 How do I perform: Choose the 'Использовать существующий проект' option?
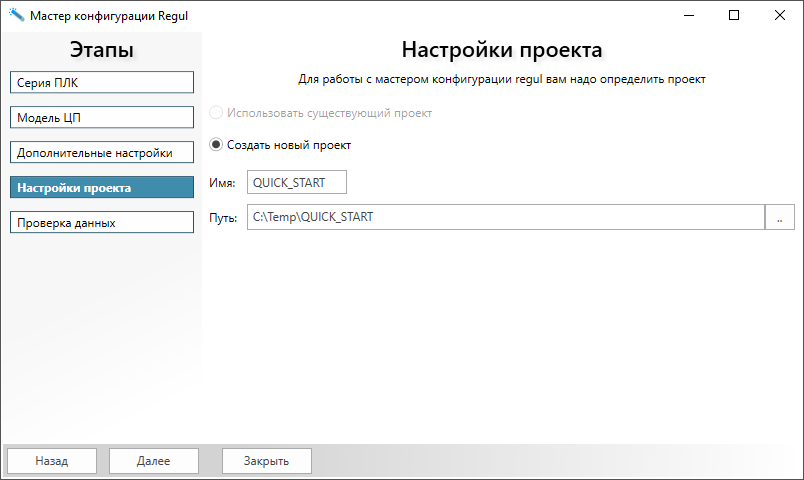(216, 113)
